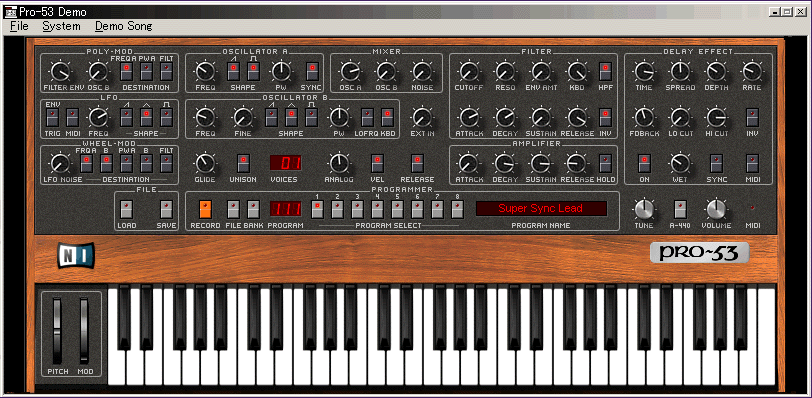Click the PITCH wheel

[57, 330]
